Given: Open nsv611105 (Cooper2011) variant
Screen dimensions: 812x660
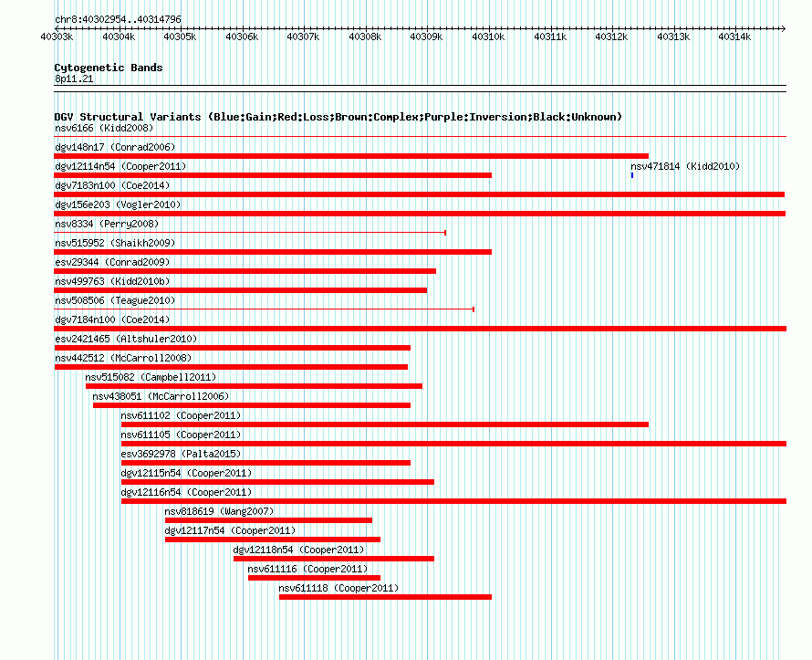Looking at the screenshot, I should click(x=181, y=435).
